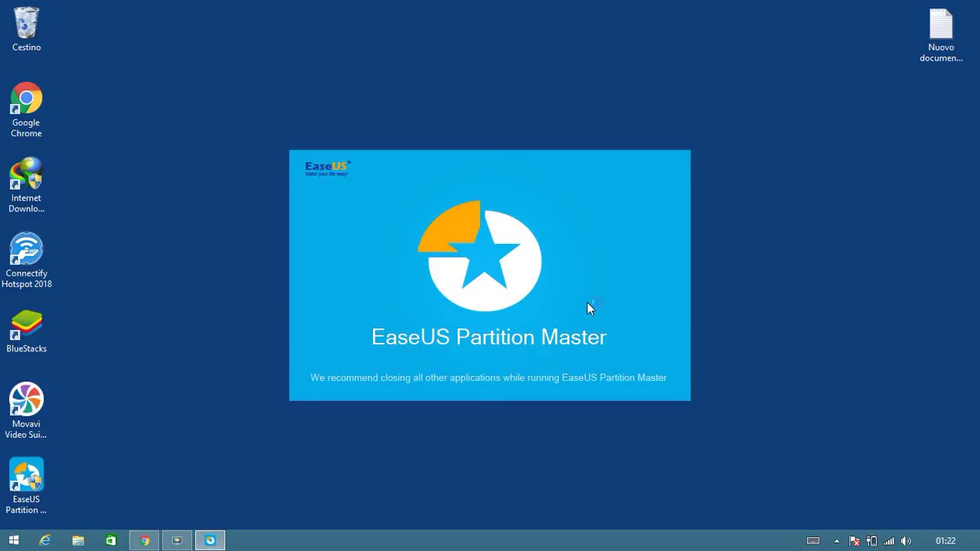Click the star pie-chart splash logo
Screen dimensions: 980x551
point(480,256)
